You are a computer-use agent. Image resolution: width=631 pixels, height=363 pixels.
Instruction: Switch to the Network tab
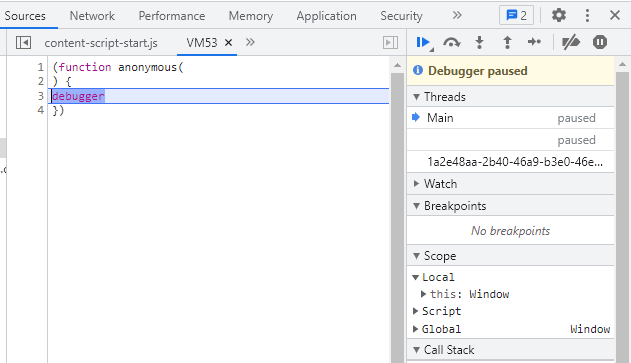(x=92, y=16)
